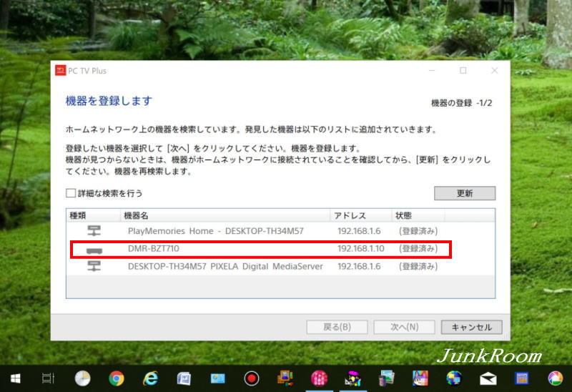Open the globe network taskbar icon
The height and width of the screenshot is (392, 572).
pos(454,378)
